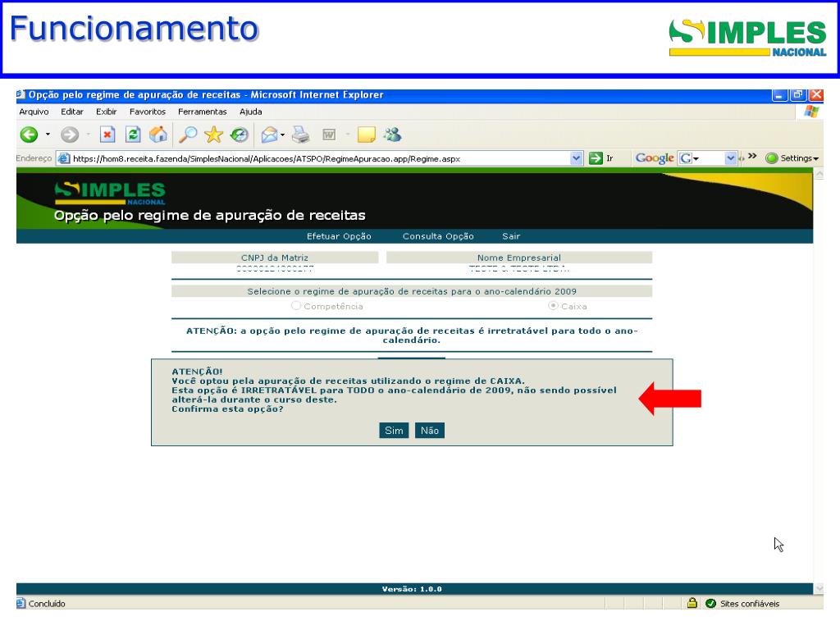
Task: Click the green Back navigation arrow
Action: pos(29,135)
